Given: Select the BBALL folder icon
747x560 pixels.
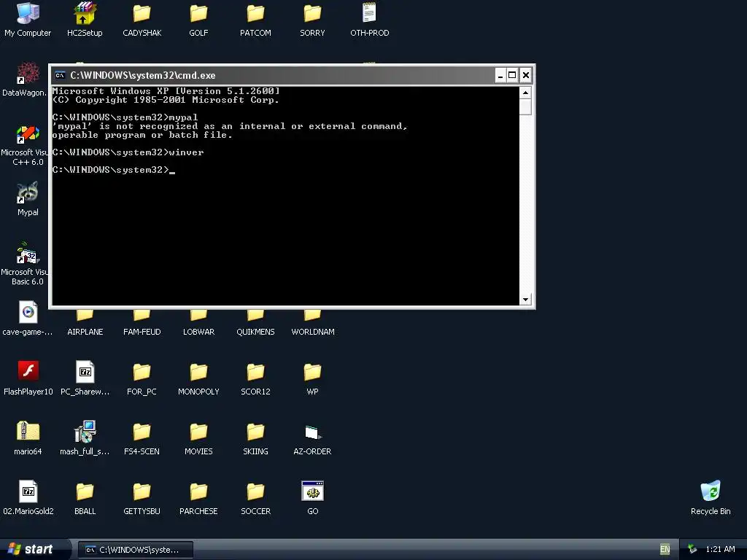Looking at the screenshot, I should (x=85, y=492).
